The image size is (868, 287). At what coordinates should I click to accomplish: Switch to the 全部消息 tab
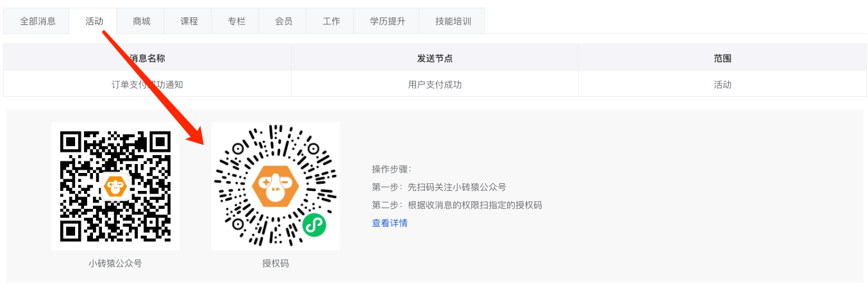(37, 21)
